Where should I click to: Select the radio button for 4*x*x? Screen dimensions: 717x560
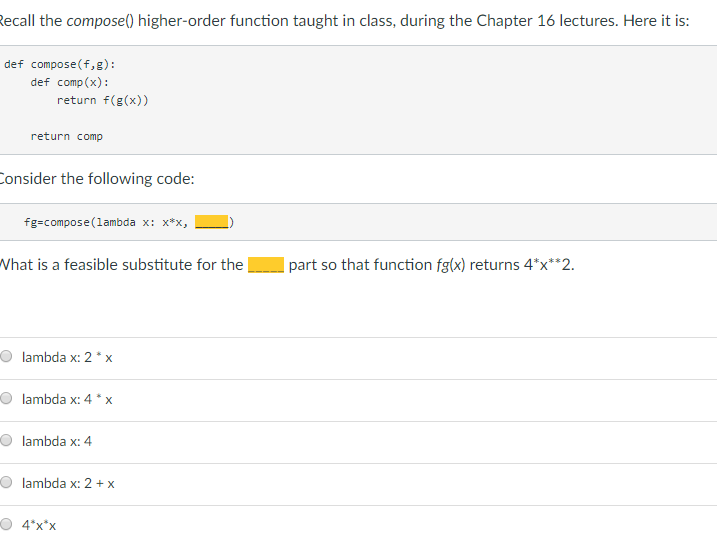(x=6, y=524)
